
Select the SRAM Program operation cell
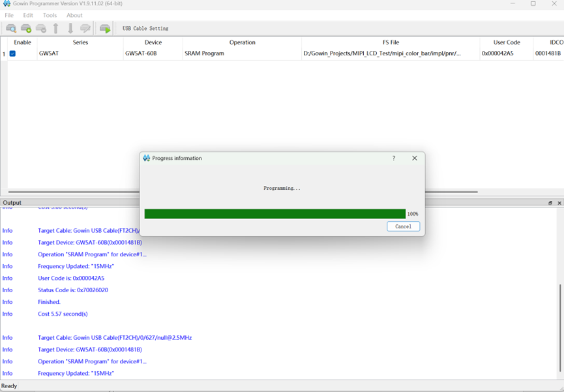(x=242, y=53)
